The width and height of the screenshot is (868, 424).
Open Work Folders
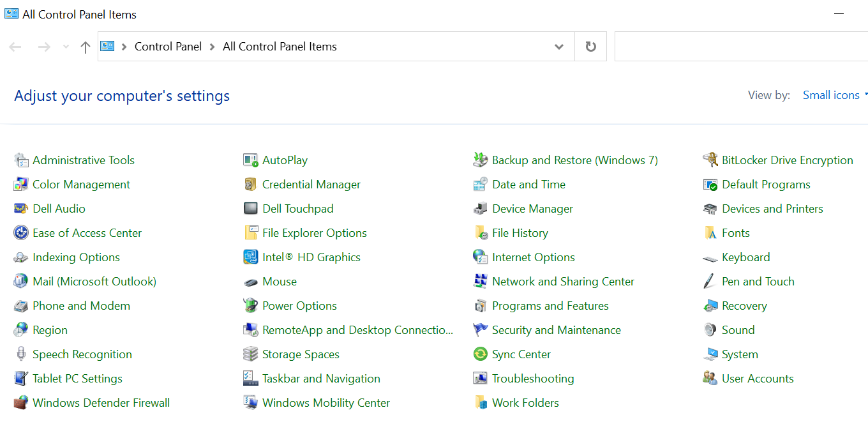525,403
